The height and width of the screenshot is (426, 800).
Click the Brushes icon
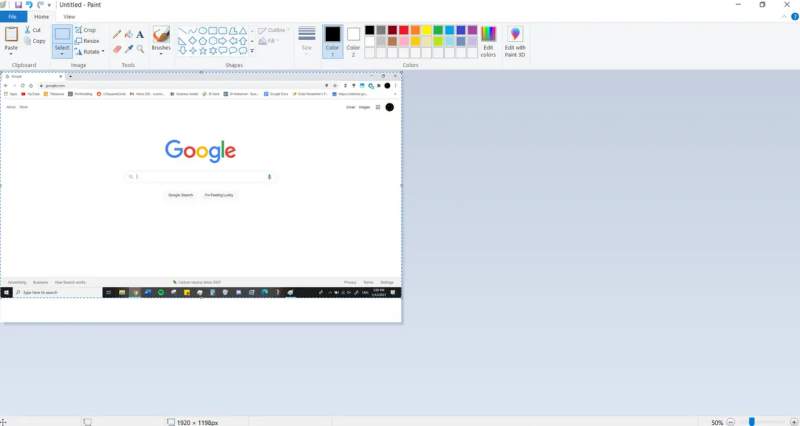click(161, 35)
